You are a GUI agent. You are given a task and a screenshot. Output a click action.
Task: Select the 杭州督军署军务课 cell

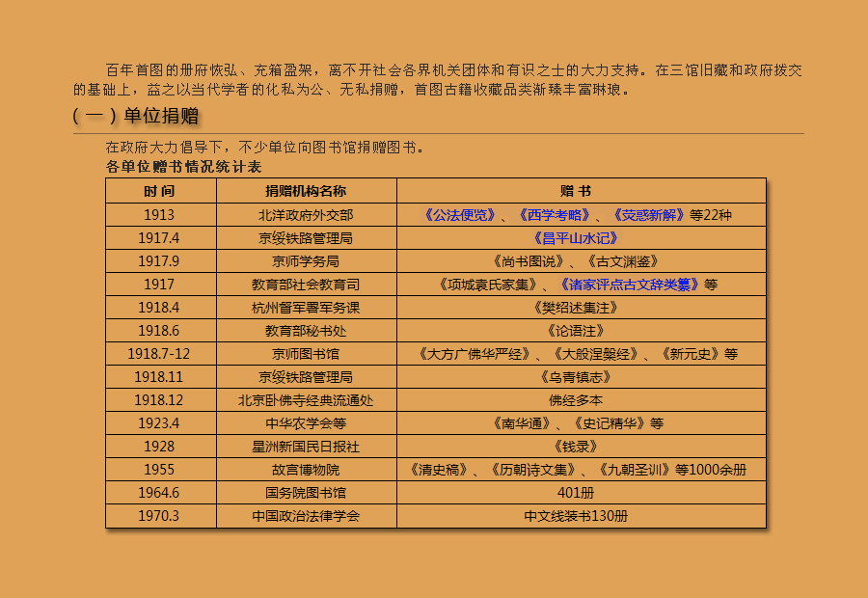pos(306,308)
